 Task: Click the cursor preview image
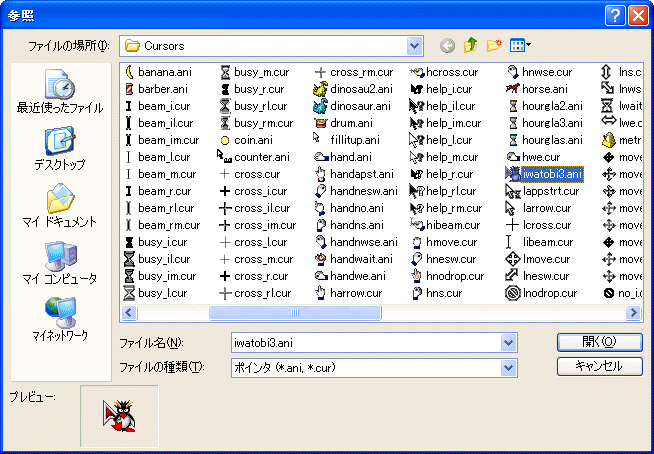point(117,415)
